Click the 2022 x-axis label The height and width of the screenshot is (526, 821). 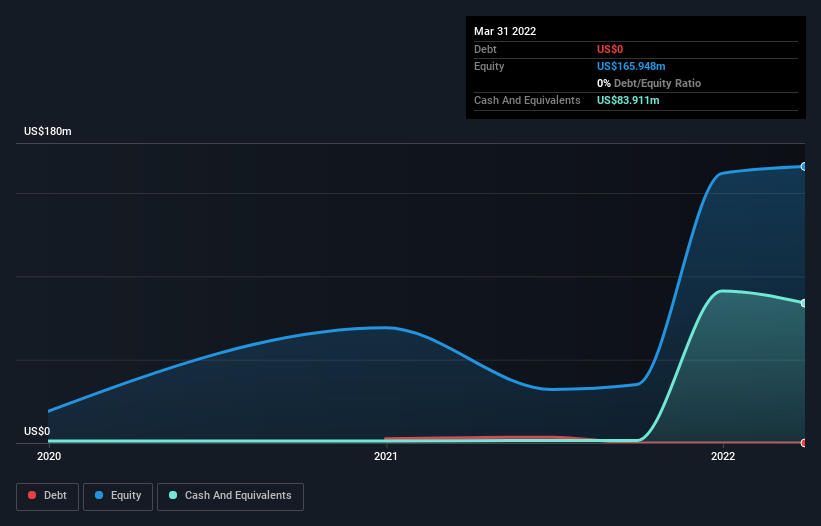pos(723,456)
